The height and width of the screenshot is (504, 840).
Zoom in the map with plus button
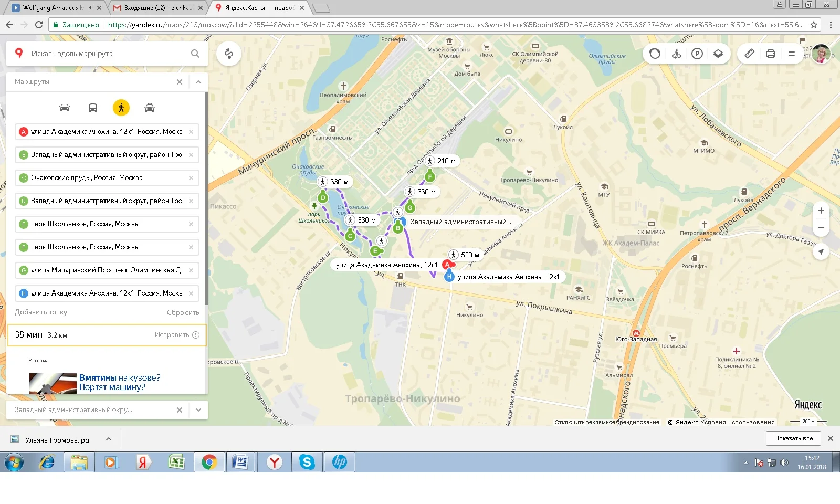click(x=821, y=211)
